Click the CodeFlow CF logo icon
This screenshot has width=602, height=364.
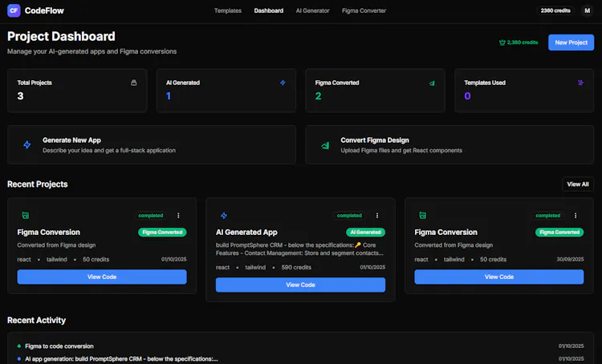[x=14, y=10]
